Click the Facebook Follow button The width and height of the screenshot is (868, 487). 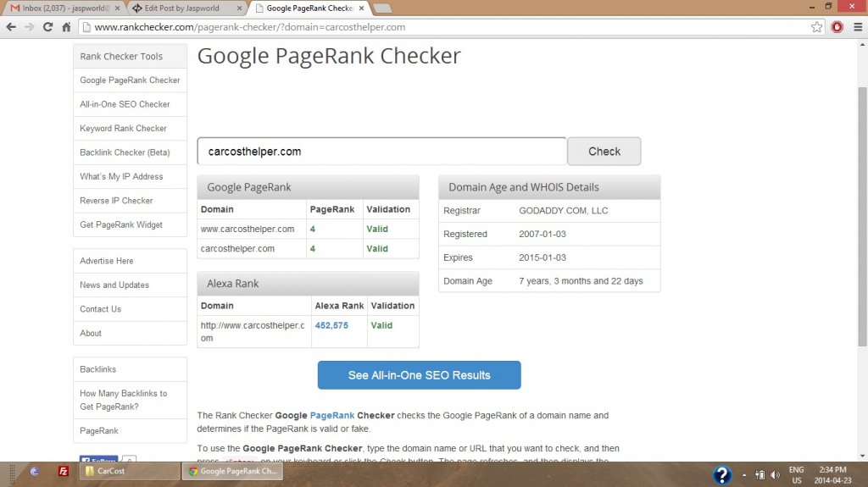(98, 459)
